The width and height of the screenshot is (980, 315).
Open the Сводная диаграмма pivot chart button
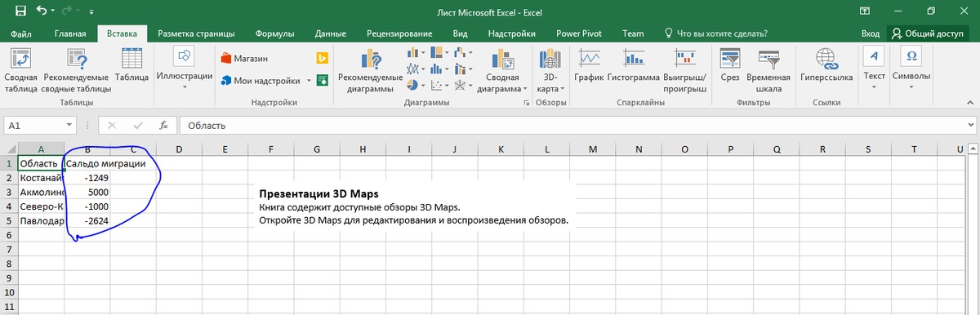coord(503,70)
